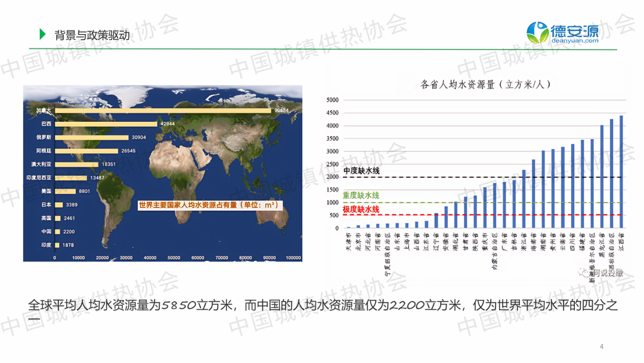Image resolution: width=644 pixels, height=363 pixels.
Task: Select the 巴西 bar in the world chart
Action: 106,124
